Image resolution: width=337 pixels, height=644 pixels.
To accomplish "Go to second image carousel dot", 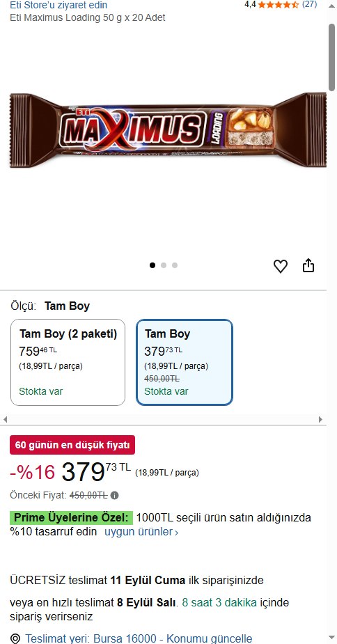I will (164, 265).
